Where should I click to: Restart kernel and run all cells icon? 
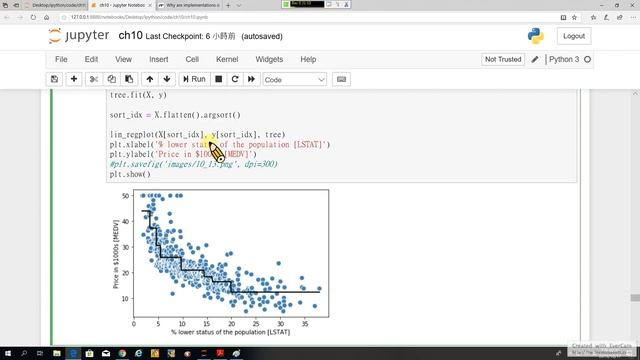251,79
